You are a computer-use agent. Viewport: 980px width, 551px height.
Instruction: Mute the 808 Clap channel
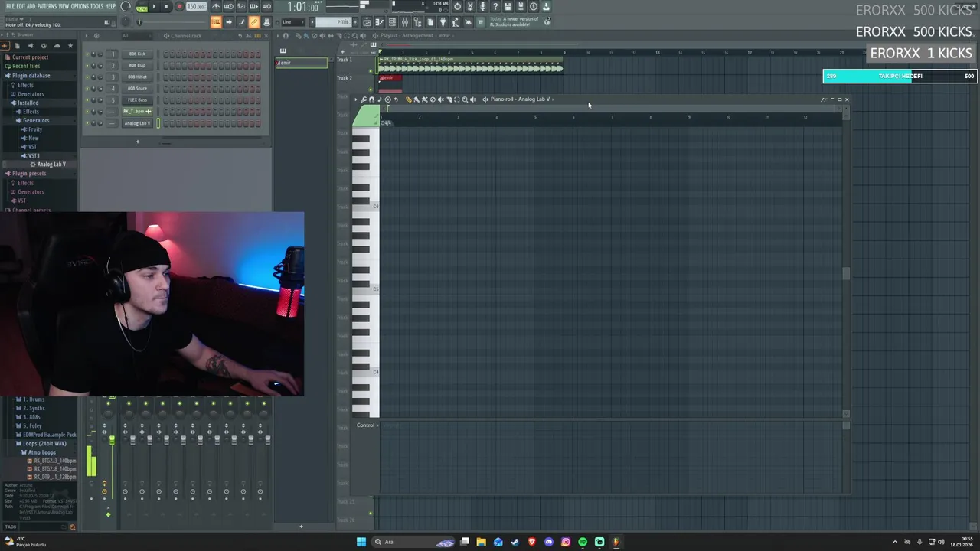87,65
